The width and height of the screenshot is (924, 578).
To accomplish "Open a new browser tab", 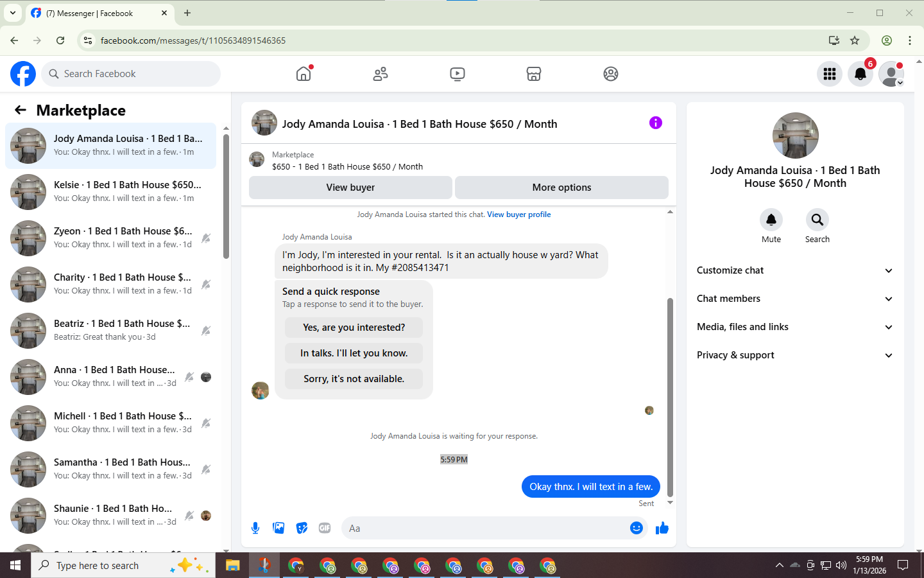I will point(187,13).
